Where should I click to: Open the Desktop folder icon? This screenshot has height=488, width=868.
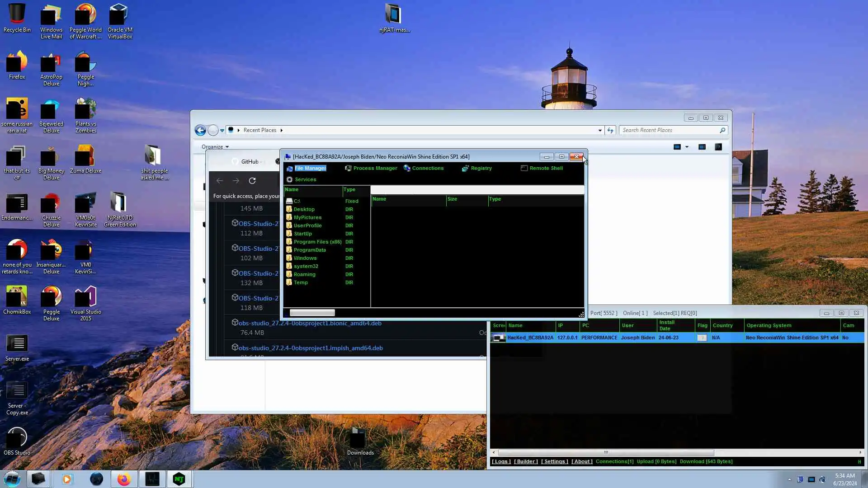click(289, 209)
